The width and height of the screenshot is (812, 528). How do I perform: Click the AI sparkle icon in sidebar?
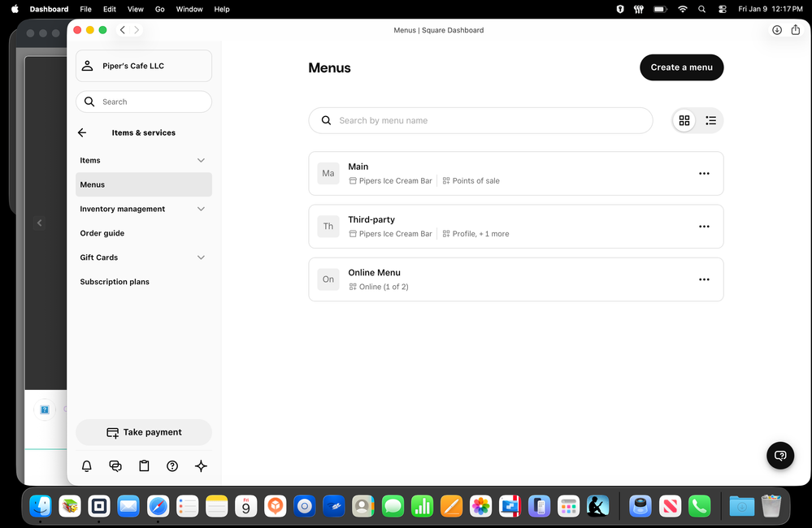201,465
